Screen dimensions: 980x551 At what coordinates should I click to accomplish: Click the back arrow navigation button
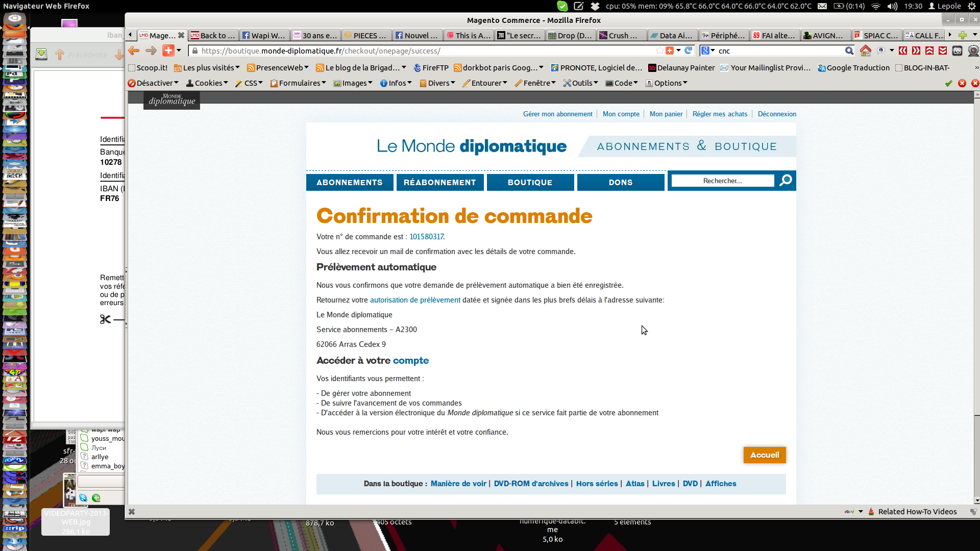point(134,51)
